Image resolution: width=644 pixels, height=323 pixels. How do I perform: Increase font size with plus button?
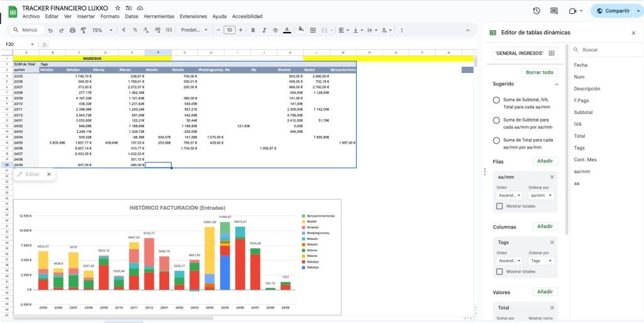(x=241, y=30)
